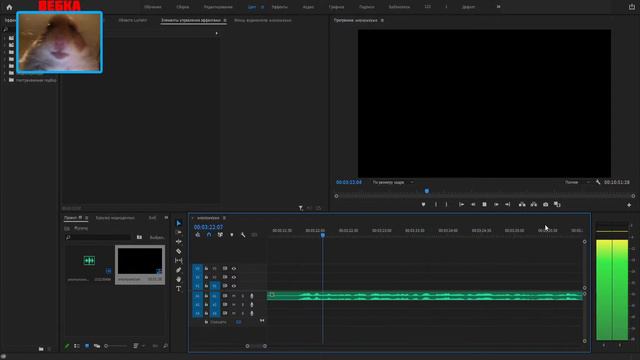The image size is (640, 360).
Task: Select the Razor tool
Action: point(179,251)
